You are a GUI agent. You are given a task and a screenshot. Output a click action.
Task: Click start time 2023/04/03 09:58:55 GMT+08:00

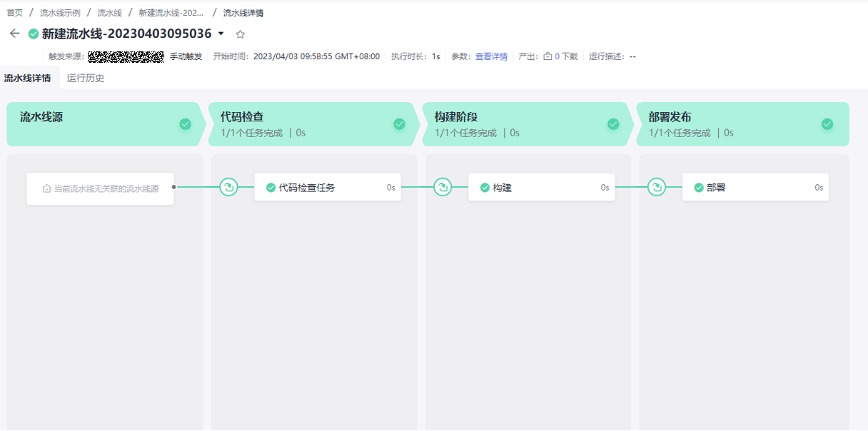coord(317,56)
